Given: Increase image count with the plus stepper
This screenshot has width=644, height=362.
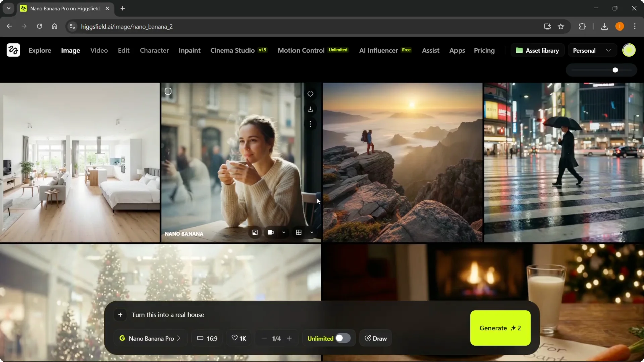Looking at the screenshot, I should (289, 338).
